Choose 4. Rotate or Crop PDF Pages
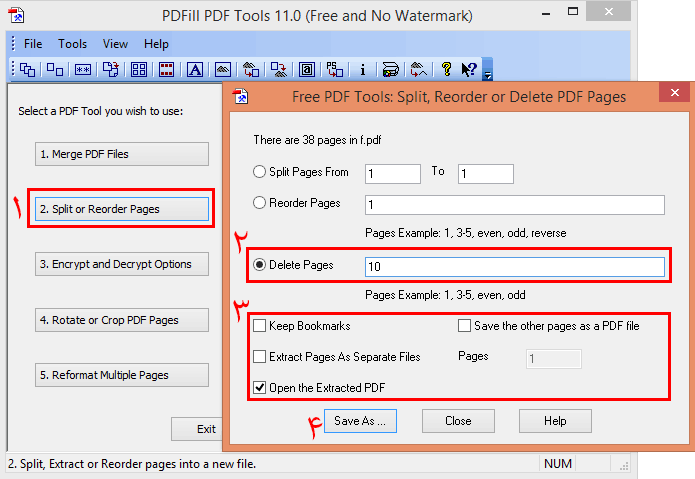 [x=122, y=320]
